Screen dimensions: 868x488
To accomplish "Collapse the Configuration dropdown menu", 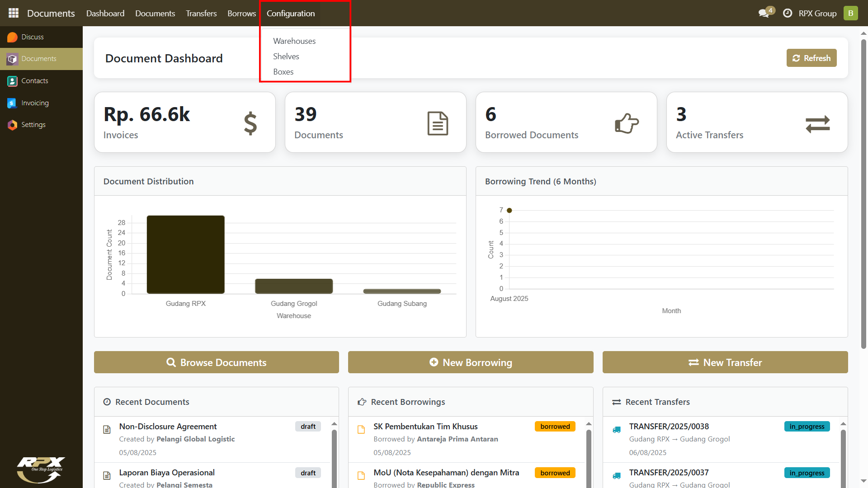I will click(x=291, y=14).
